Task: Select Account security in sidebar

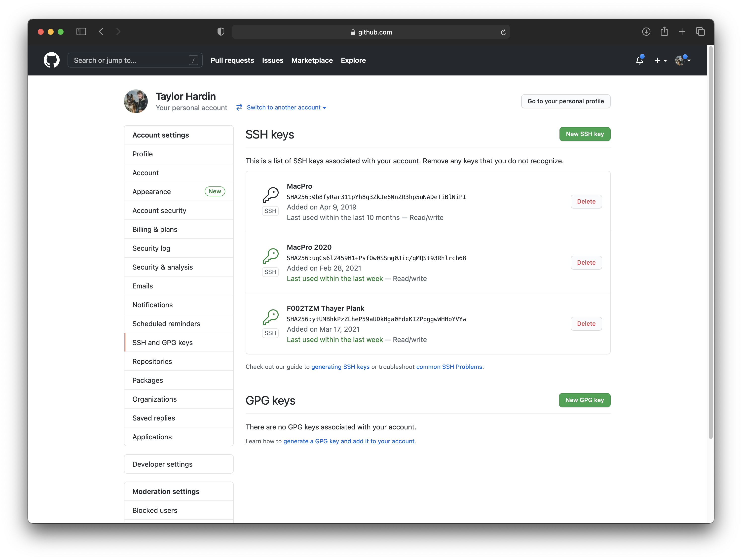Action: [x=159, y=210]
